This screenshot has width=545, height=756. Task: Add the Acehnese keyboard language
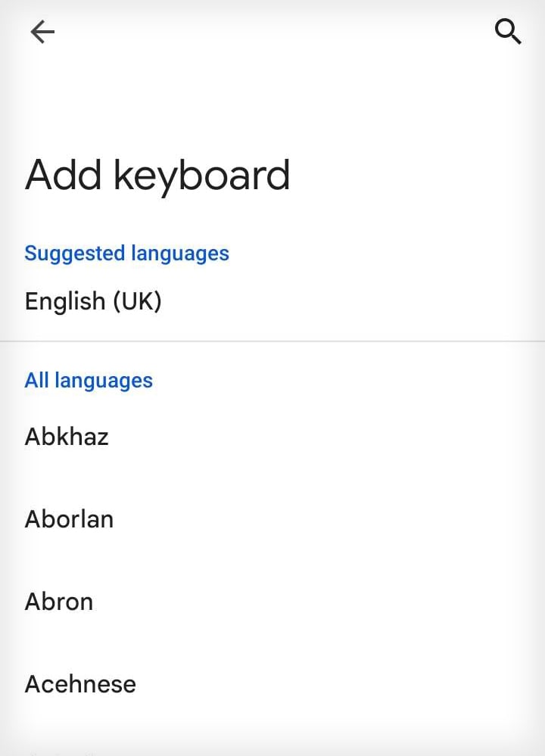point(80,684)
